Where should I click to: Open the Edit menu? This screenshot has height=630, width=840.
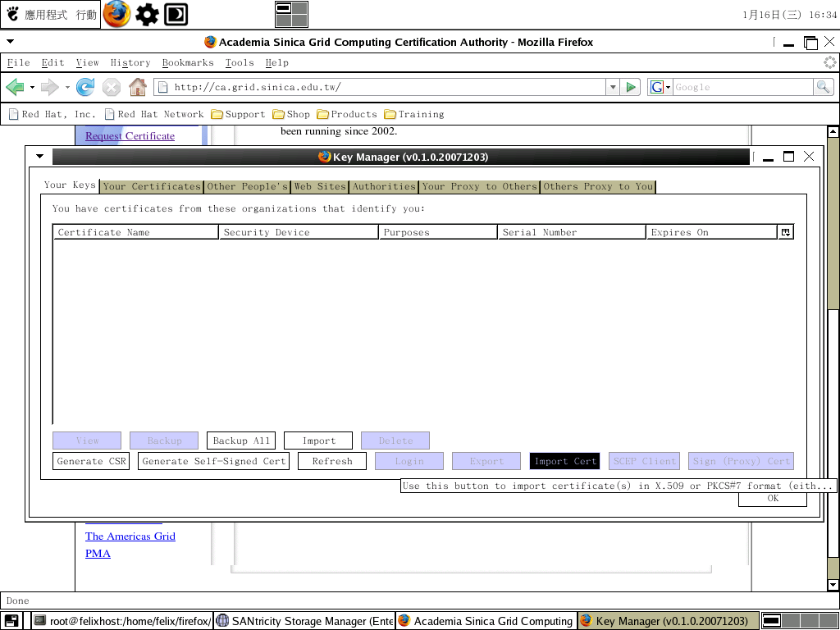53,62
